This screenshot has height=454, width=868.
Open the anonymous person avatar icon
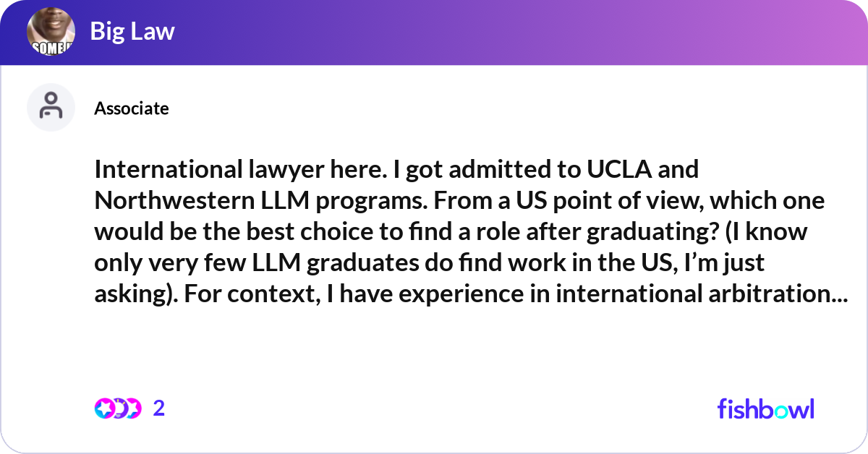click(51, 107)
